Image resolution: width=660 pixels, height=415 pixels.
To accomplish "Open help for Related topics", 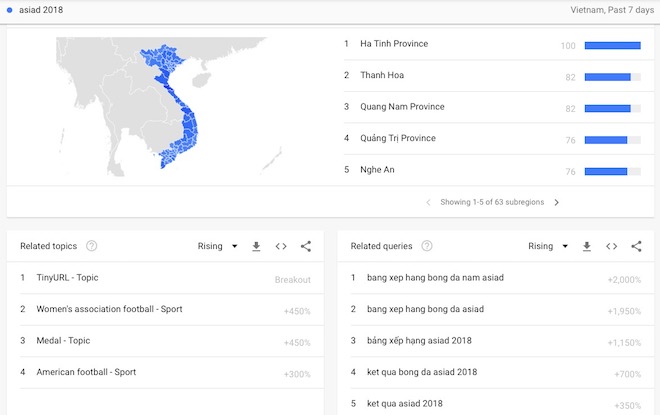I will [x=92, y=246].
